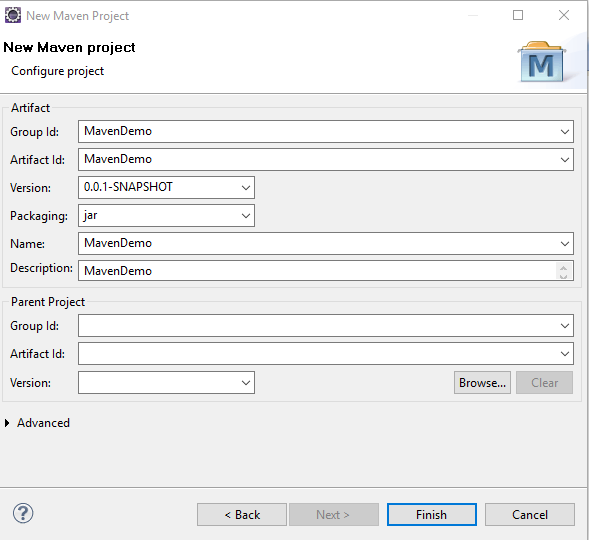This screenshot has height=540, width=589.
Task: Click the Packaging: label
Action: click(39, 216)
